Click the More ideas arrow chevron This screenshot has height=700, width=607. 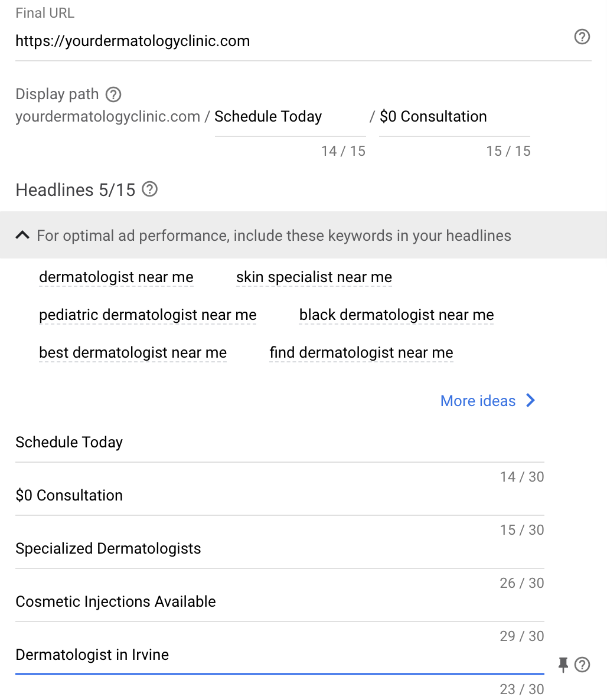point(530,400)
